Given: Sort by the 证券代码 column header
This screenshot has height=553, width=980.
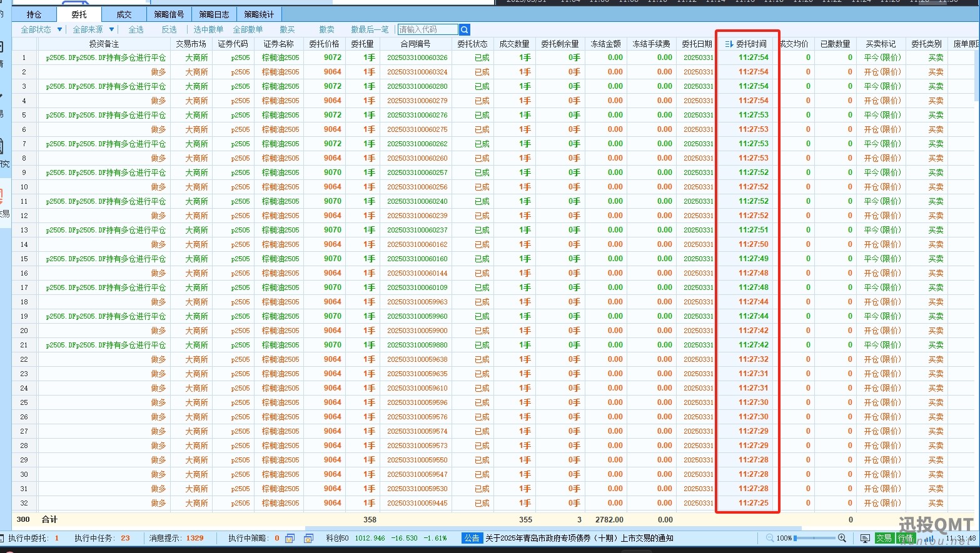Looking at the screenshot, I should (233, 44).
